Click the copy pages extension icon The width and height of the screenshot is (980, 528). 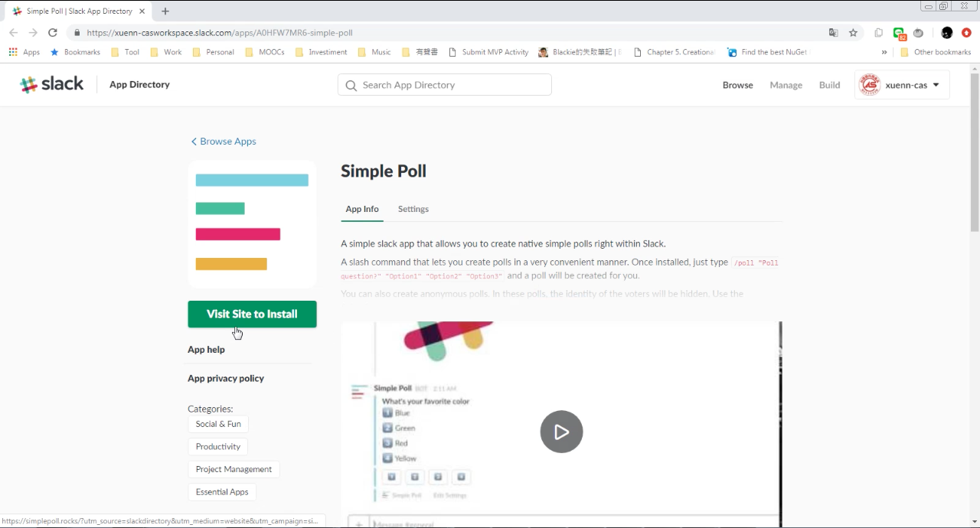coord(879,33)
